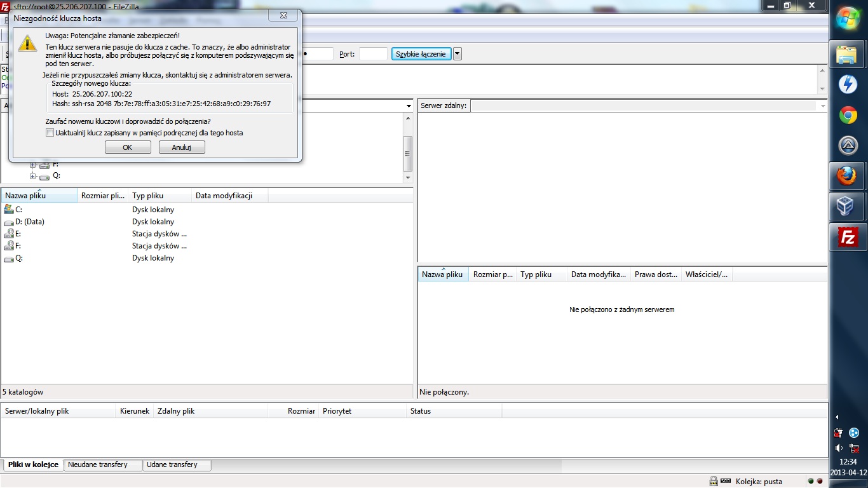This screenshot has width=868, height=488.
Task: Focus the Port input field
Action: click(373, 54)
